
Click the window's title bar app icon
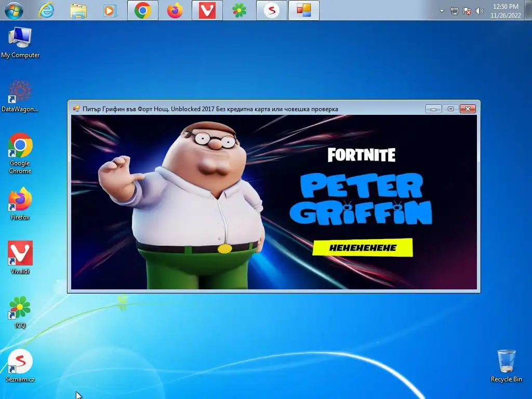[76, 109]
